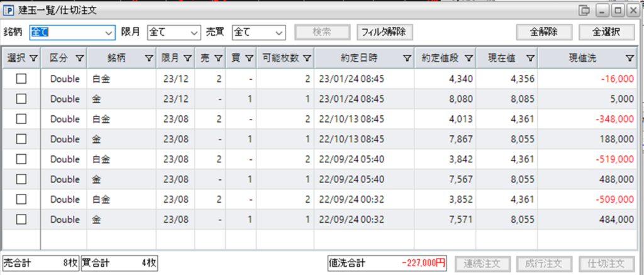Click the 全選択 button
Viewport: 644px width, 275px height.
(607, 32)
